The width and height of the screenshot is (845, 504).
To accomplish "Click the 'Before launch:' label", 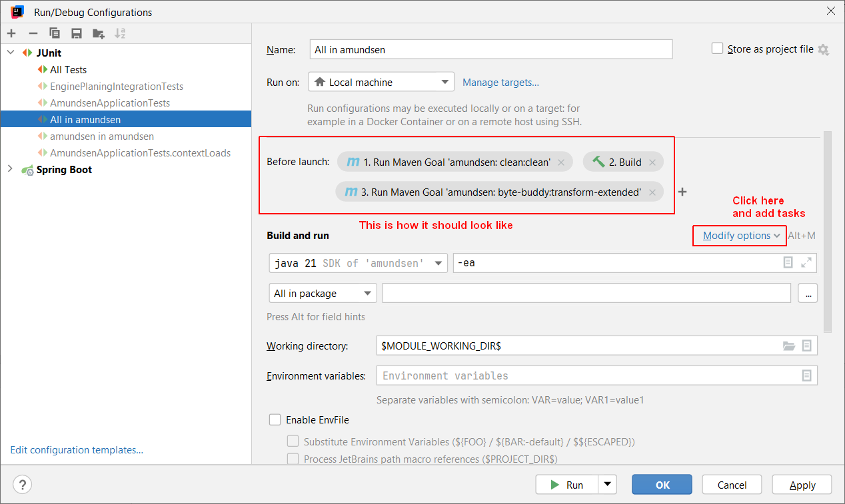I will pos(298,162).
